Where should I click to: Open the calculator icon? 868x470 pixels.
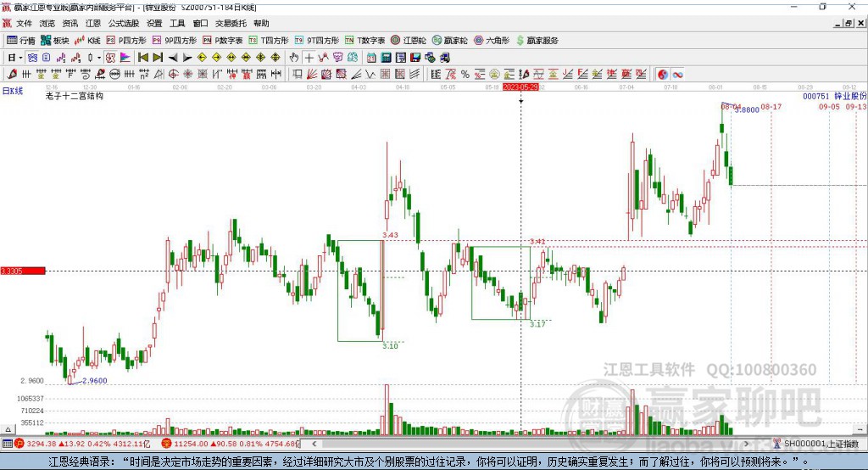386,58
